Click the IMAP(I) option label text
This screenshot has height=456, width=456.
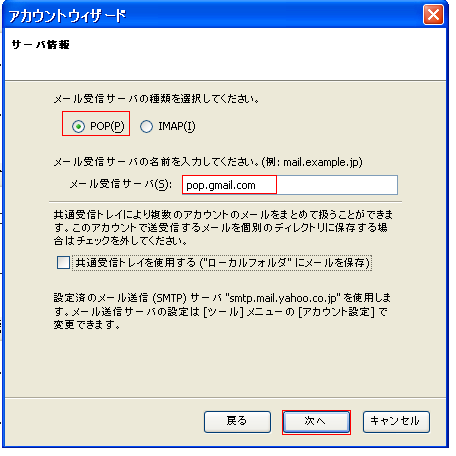[177, 126]
